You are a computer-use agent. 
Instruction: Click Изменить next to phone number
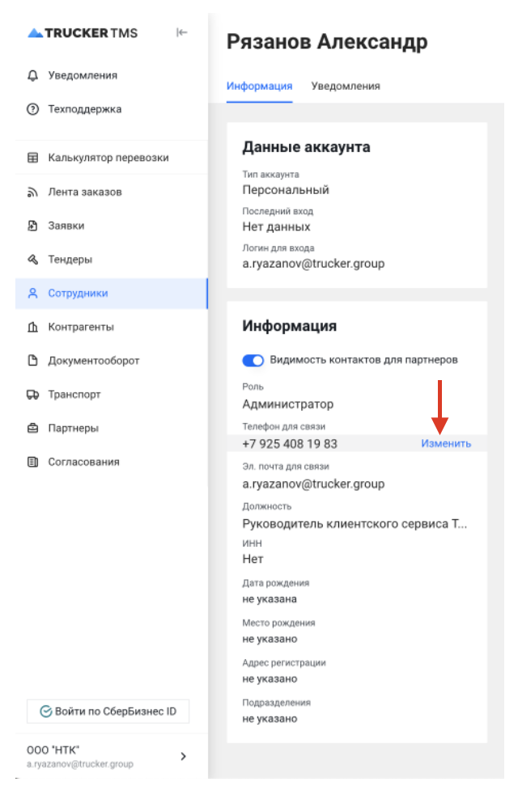[x=446, y=444]
